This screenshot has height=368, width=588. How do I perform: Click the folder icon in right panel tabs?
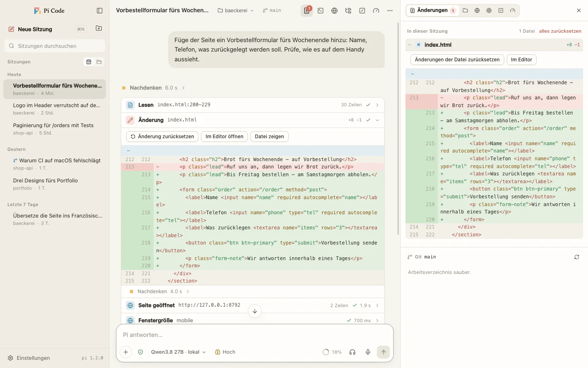tap(465, 11)
